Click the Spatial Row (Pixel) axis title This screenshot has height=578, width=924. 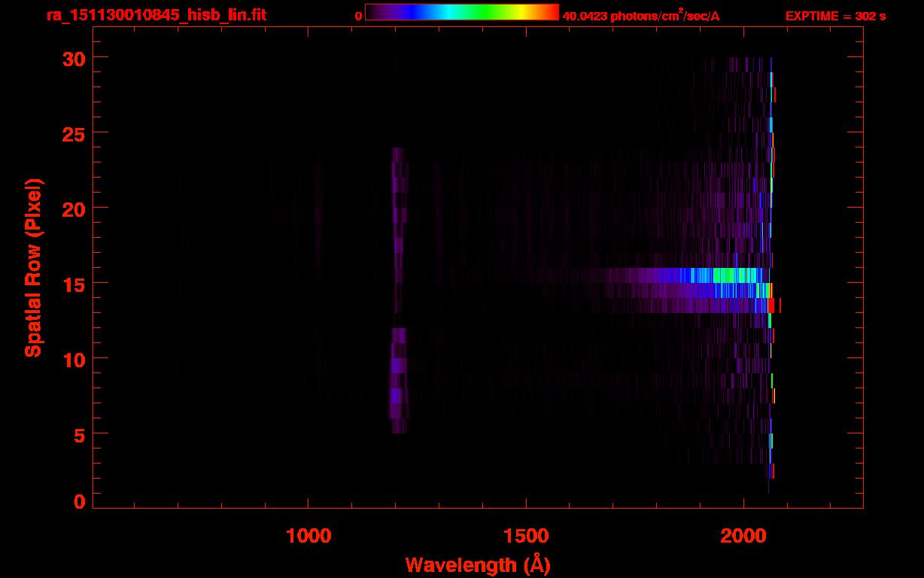[x=33, y=268]
